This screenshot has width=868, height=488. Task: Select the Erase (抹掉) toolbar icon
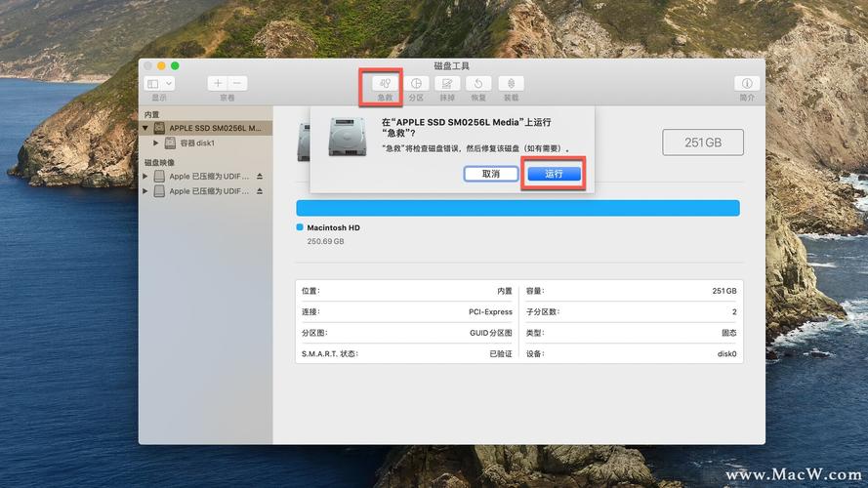(447, 84)
